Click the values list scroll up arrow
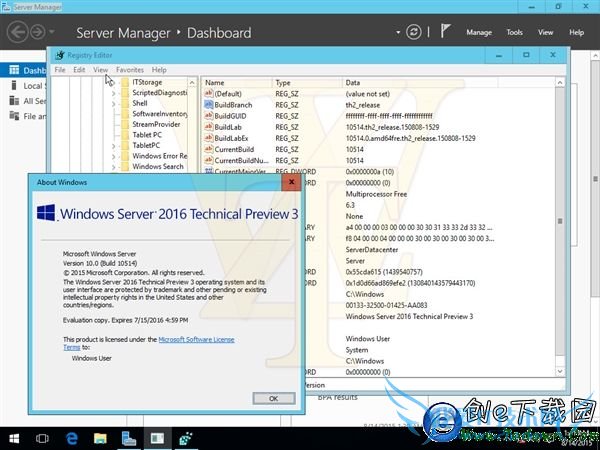 pyautogui.click(x=560, y=82)
